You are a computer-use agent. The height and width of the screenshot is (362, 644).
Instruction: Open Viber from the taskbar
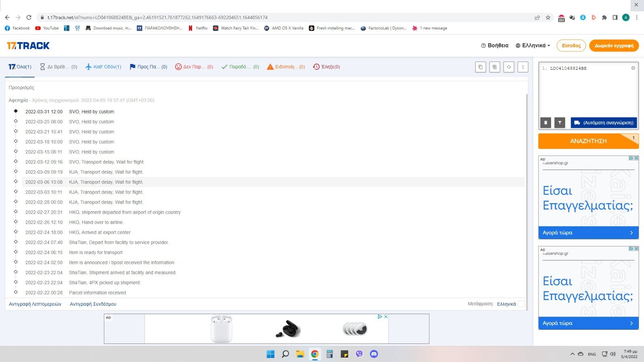(359, 354)
